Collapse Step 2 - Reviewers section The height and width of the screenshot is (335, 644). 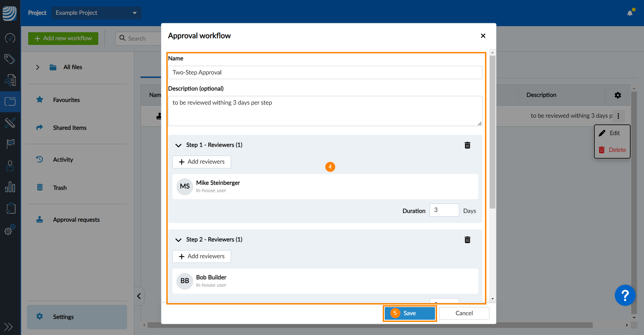pyautogui.click(x=178, y=240)
